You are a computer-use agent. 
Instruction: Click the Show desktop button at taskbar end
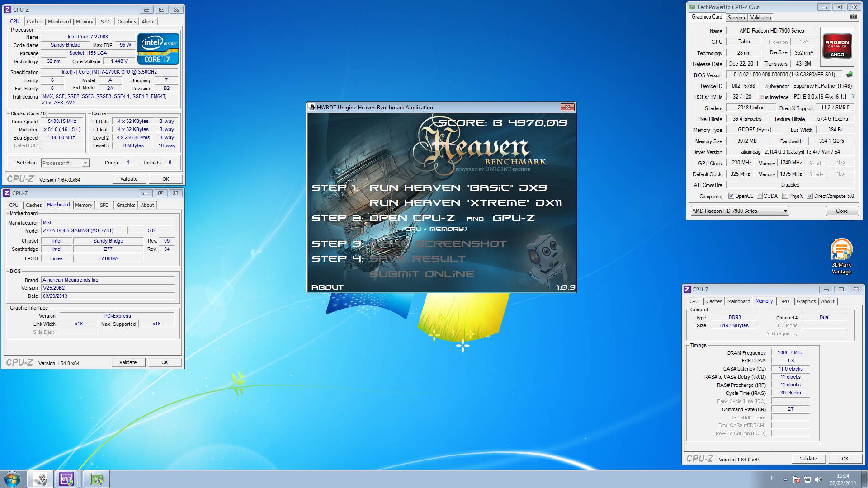(x=864, y=479)
